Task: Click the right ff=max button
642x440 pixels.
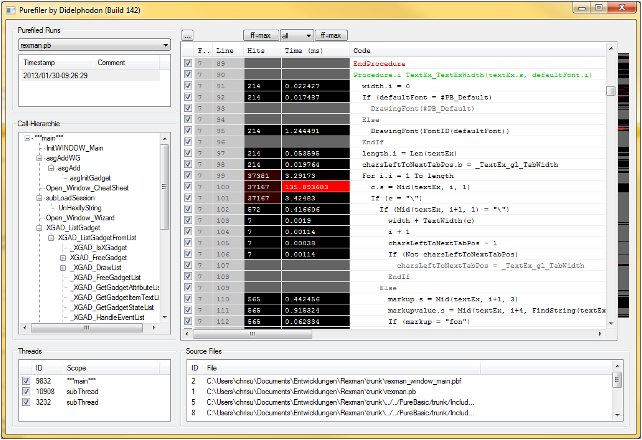Action: pos(331,36)
